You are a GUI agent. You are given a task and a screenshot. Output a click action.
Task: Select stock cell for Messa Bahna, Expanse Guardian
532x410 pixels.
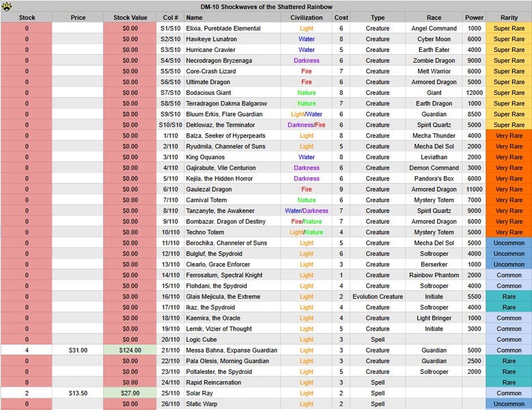click(27, 351)
